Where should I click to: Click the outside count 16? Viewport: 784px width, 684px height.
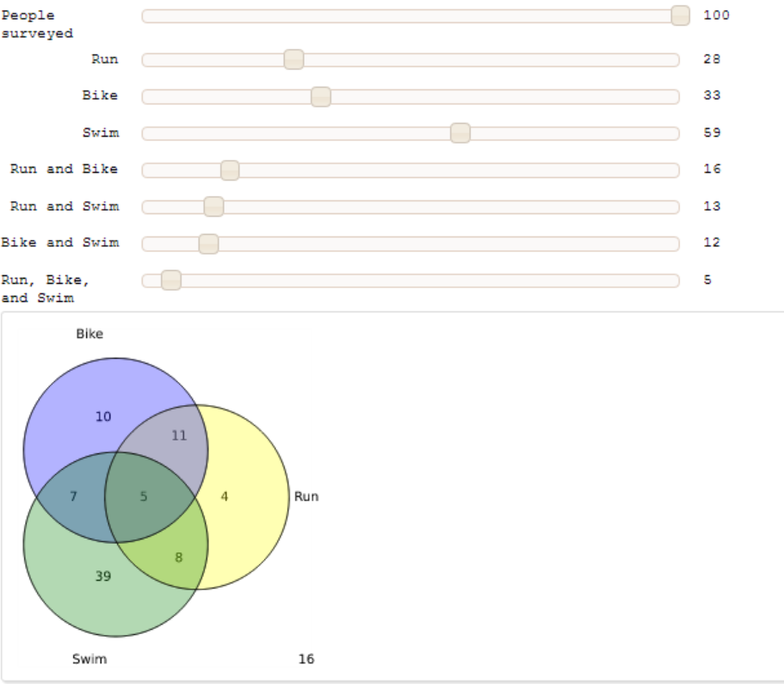click(x=306, y=659)
